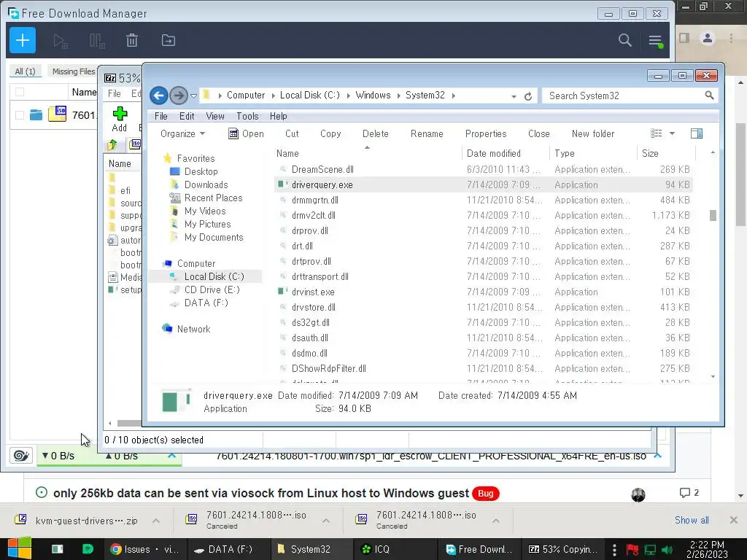This screenshot has height=560, width=747.
Task: Open the Help menu in Explorer
Action: pos(279,116)
